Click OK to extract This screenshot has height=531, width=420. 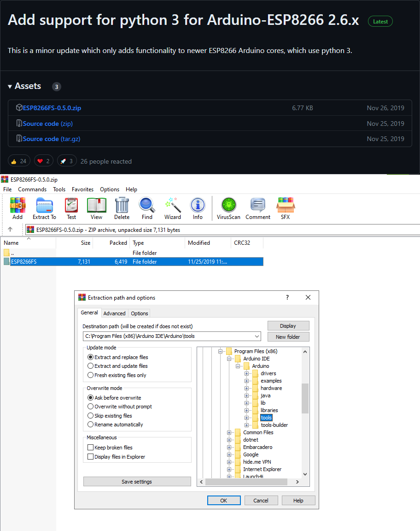pos(224,500)
